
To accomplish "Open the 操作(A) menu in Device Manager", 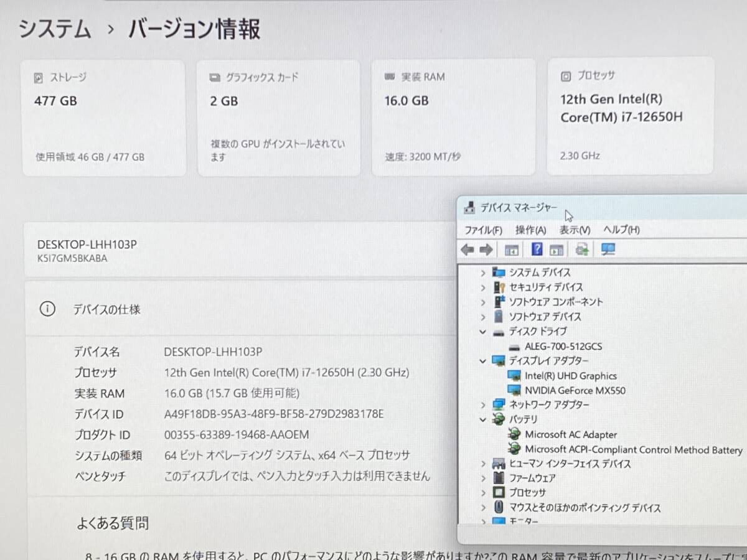I will (x=531, y=230).
